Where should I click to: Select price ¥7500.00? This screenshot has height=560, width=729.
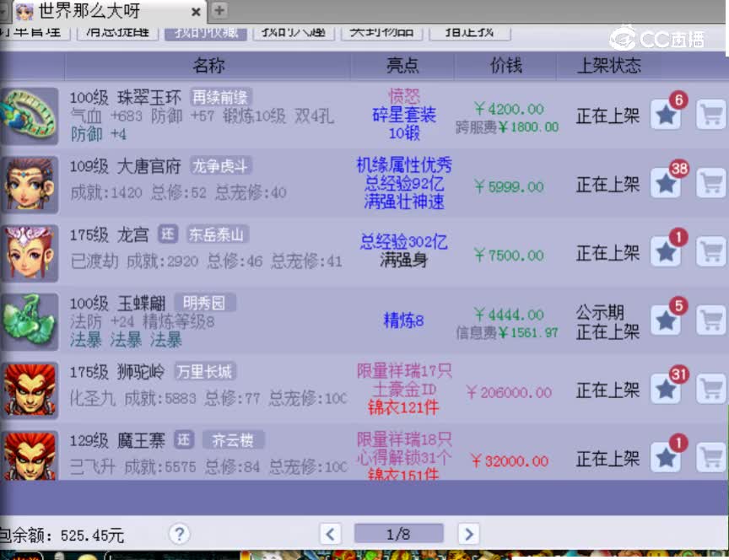(x=509, y=256)
